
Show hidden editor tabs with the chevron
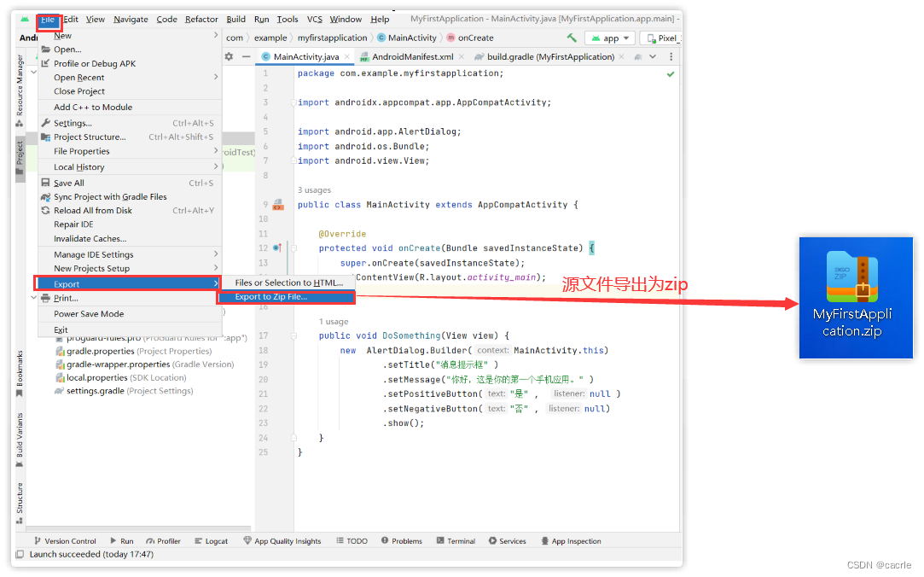(x=653, y=56)
